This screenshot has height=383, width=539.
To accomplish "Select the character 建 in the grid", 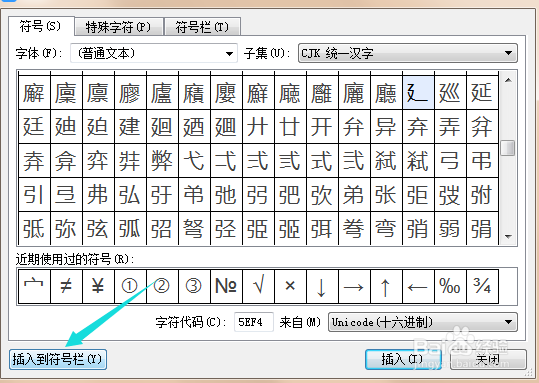I will tap(130, 127).
